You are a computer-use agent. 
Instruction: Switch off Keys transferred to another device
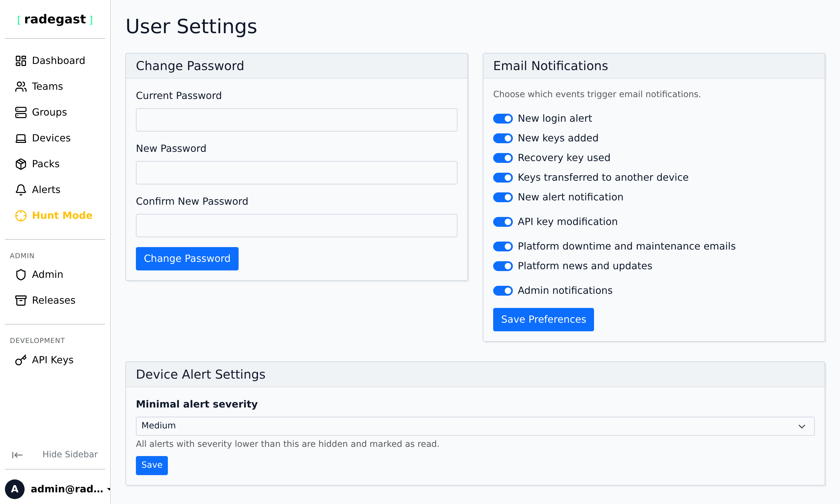pos(503,178)
